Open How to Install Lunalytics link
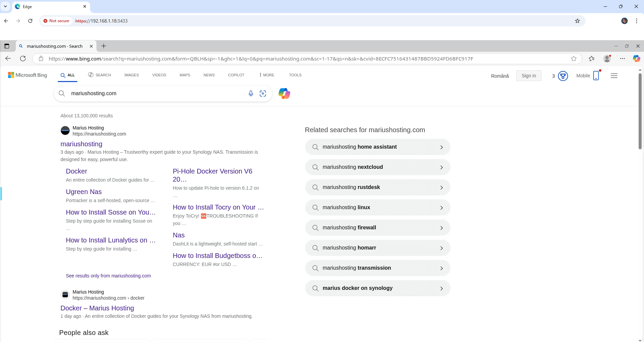The height and width of the screenshot is (342, 644). (111, 240)
